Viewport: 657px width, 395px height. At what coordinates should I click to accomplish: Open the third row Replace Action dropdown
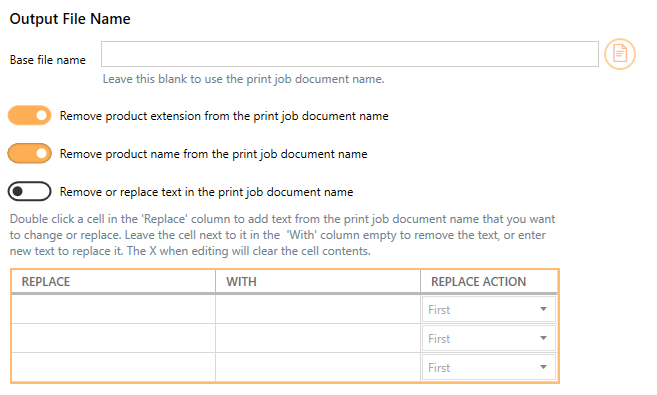coord(489,367)
